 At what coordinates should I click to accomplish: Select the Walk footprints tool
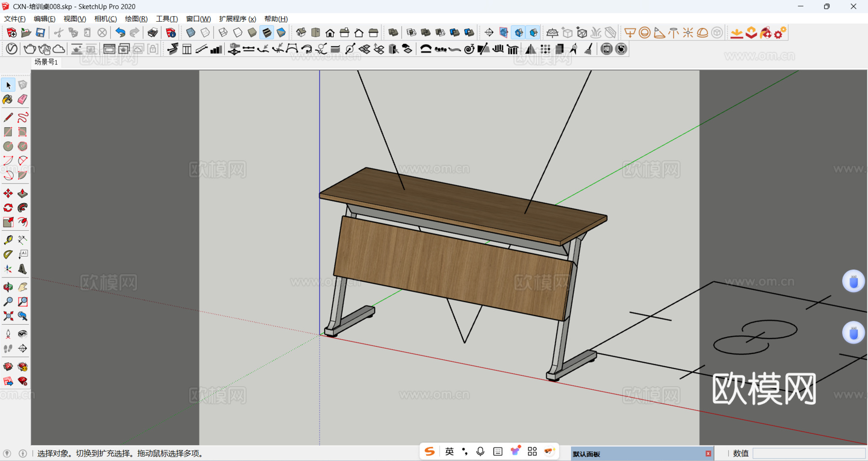tap(8, 348)
